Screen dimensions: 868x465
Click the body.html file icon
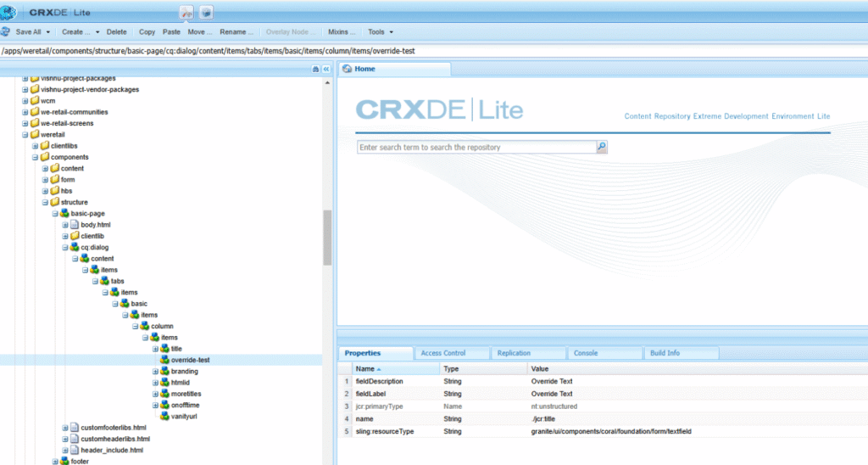pos(75,225)
